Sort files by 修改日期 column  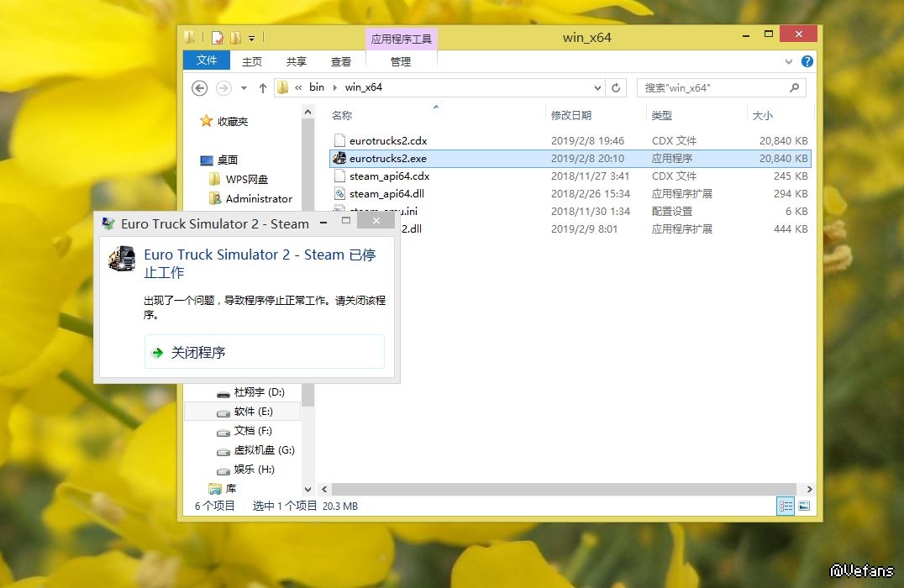click(571, 115)
